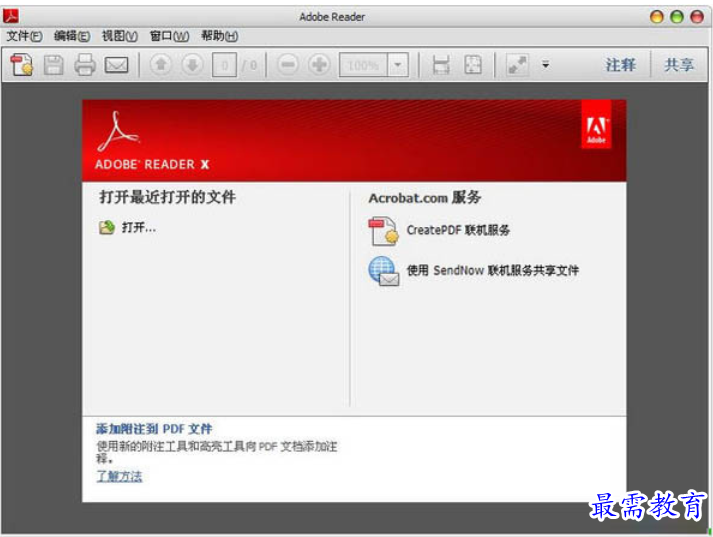Open the 编辑(E) menu
The height and width of the screenshot is (537, 713).
point(72,36)
